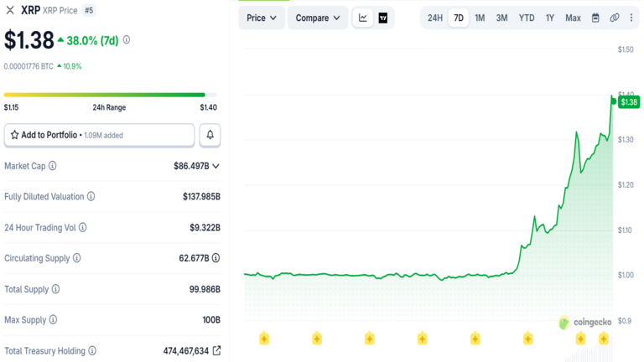This screenshot has height=362, width=644.
Task: Click the $137.985B valuation value
Action: coord(201,197)
